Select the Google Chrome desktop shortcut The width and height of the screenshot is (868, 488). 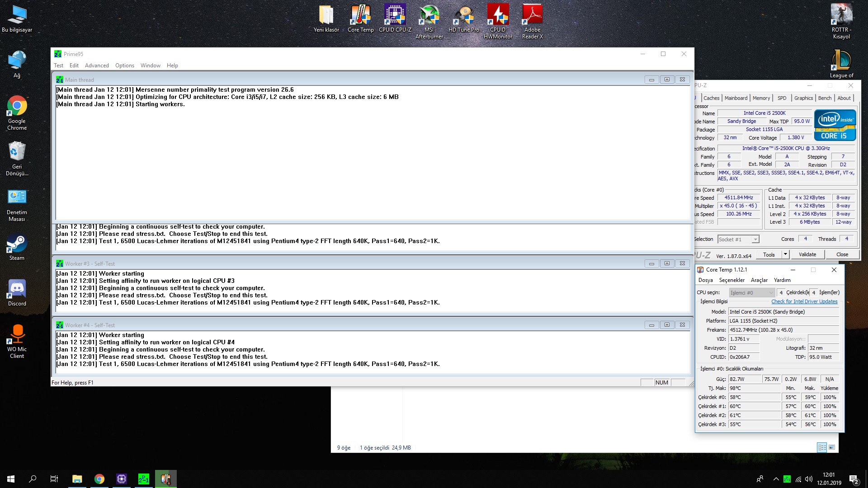(x=17, y=113)
